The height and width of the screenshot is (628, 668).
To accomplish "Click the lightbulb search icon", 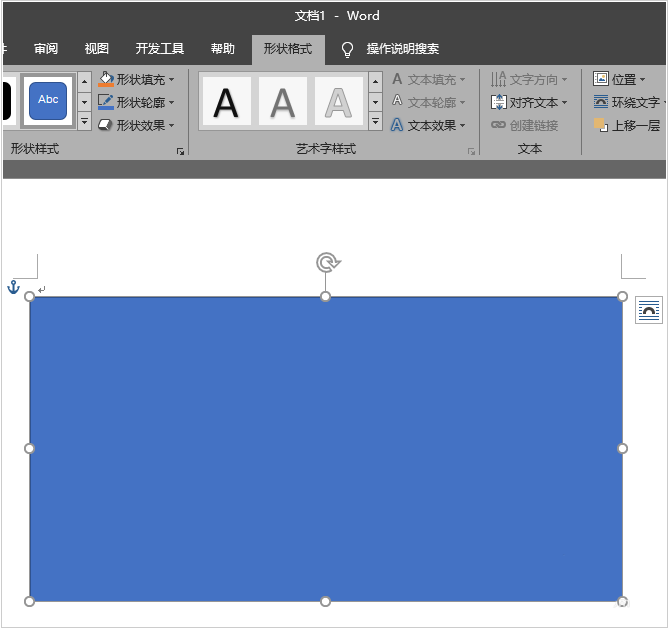I will point(347,50).
